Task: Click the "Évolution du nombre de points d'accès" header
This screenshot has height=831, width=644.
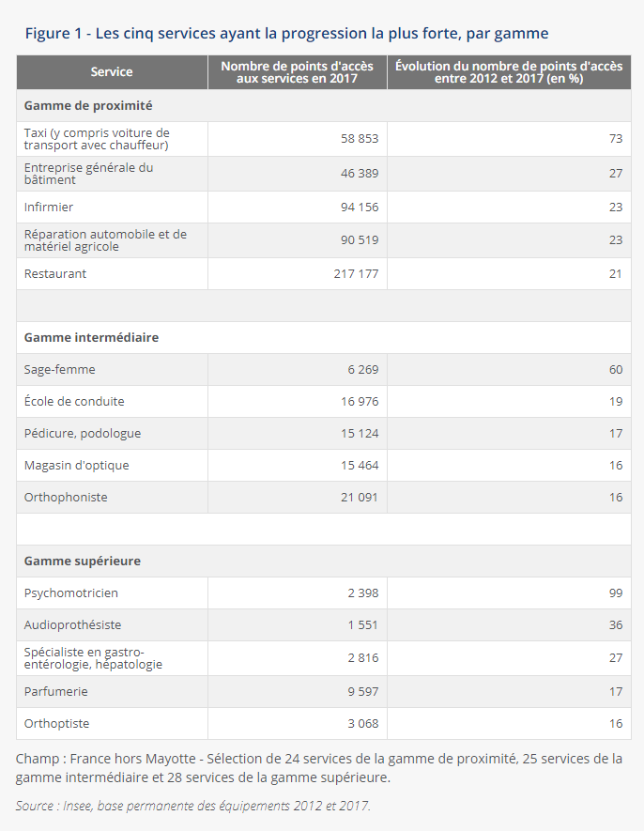Action: pyautogui.click(x=508, y=72)
